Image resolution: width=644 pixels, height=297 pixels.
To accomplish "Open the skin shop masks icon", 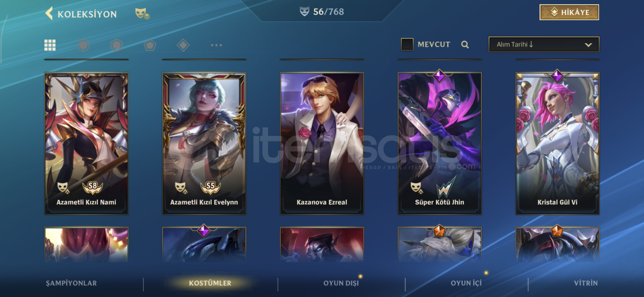I will tap(142, 13).
